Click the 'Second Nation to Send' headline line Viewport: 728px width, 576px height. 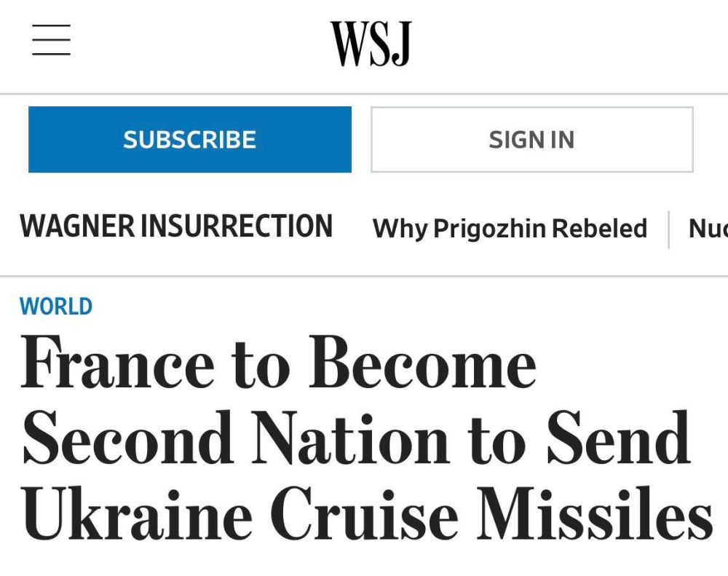point(357,438)
